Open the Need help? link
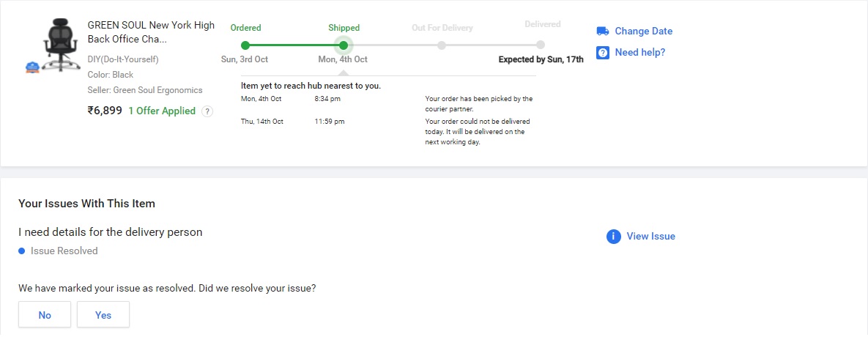This screenshot has height=337, width=868. coord(639,53)
